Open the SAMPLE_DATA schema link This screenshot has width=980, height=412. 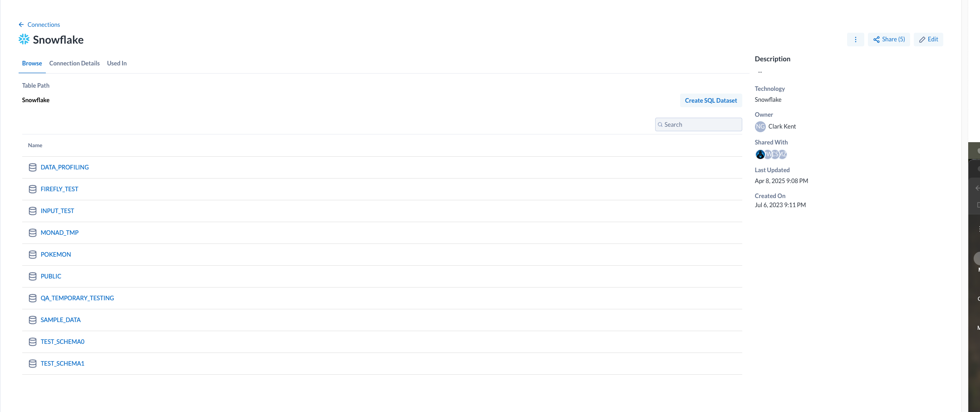coord(60,320)
